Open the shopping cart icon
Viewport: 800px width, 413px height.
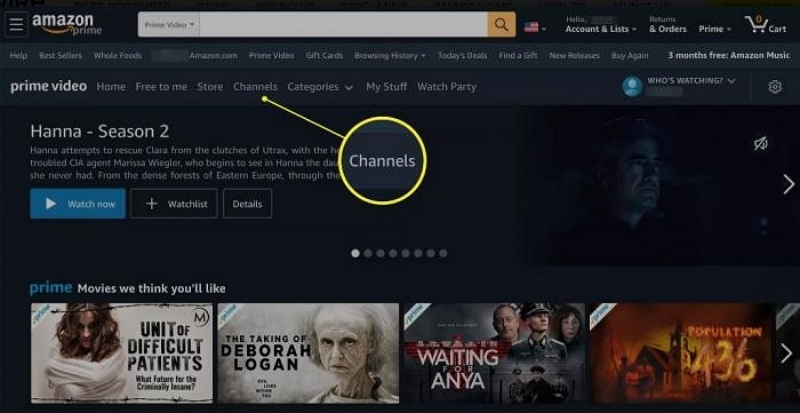click(765, 24)
